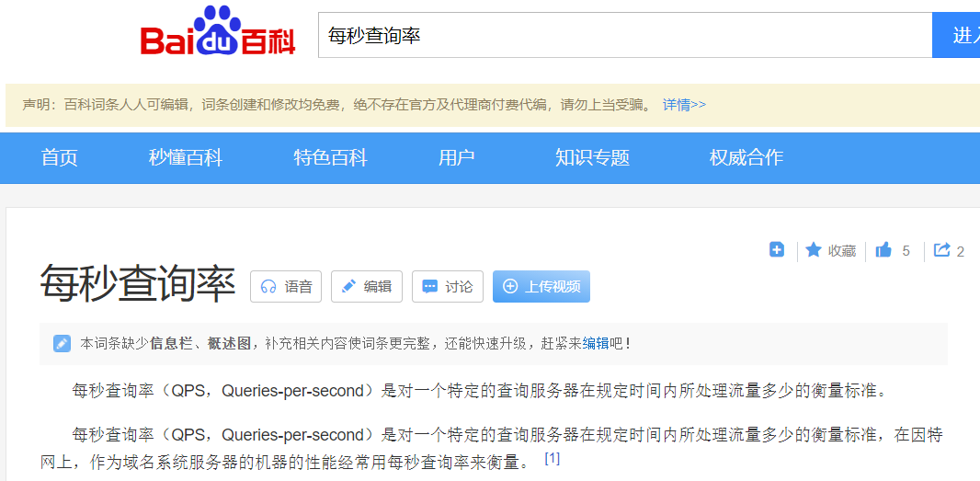The width and height of the screenshot is (980, 481).
Task: Click the blue plus add icon
Action: click(x=777, y=250)
